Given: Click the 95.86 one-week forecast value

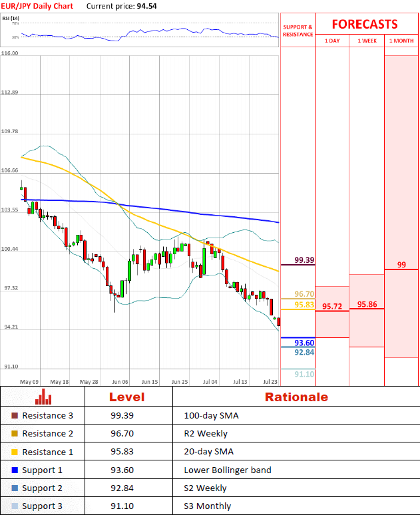Looking at the screenshot, I should coord(367,304).
